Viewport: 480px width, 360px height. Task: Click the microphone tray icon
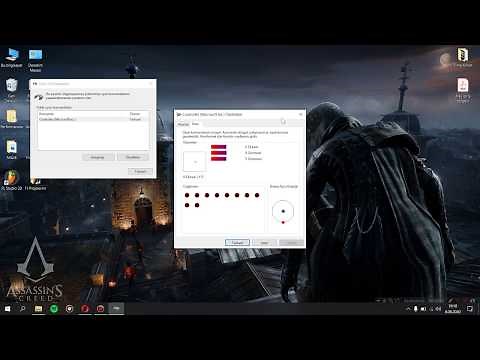416,309
